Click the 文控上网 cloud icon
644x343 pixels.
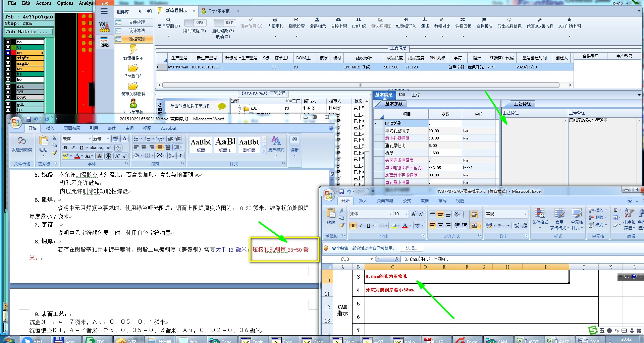coord(338,20)
